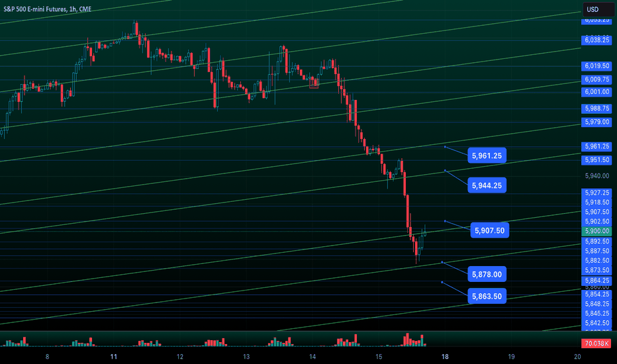Click date 20 on the time axis
617x364 pixels.
(577, 357)
